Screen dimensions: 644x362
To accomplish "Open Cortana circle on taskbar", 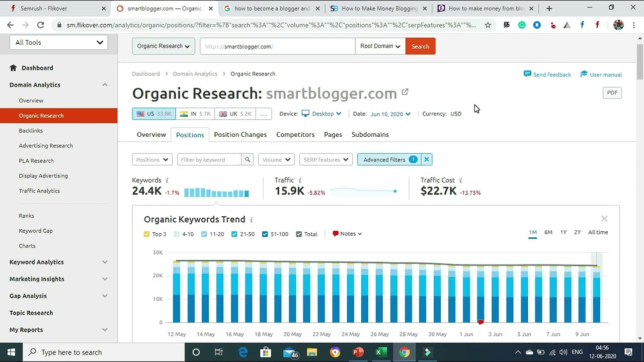I will click(196, 352).
